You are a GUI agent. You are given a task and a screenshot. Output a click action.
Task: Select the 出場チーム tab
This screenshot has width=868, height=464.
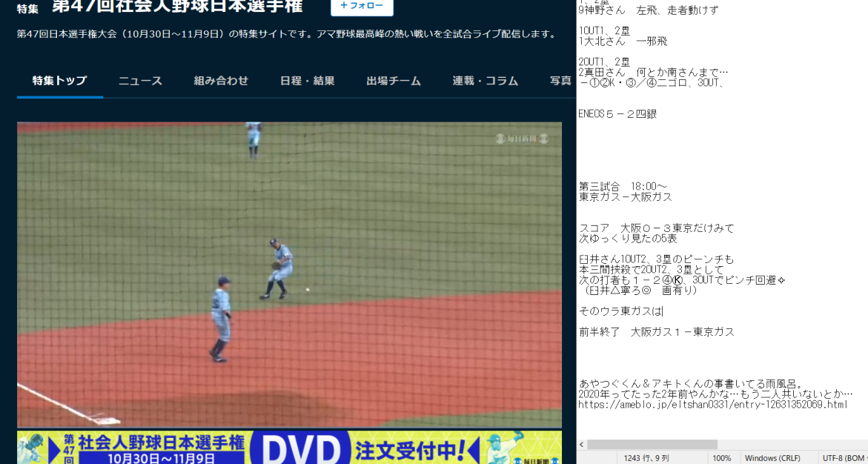tap(394, 81)
